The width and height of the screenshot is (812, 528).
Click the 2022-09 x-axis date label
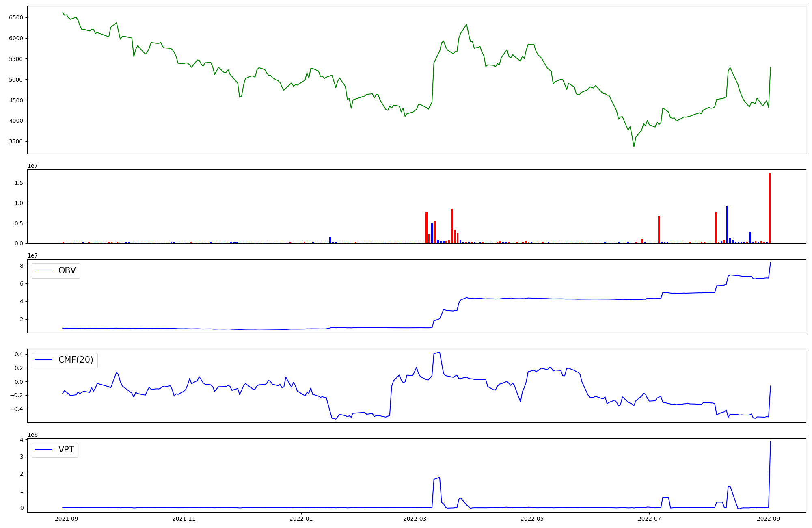coord(769,519)
